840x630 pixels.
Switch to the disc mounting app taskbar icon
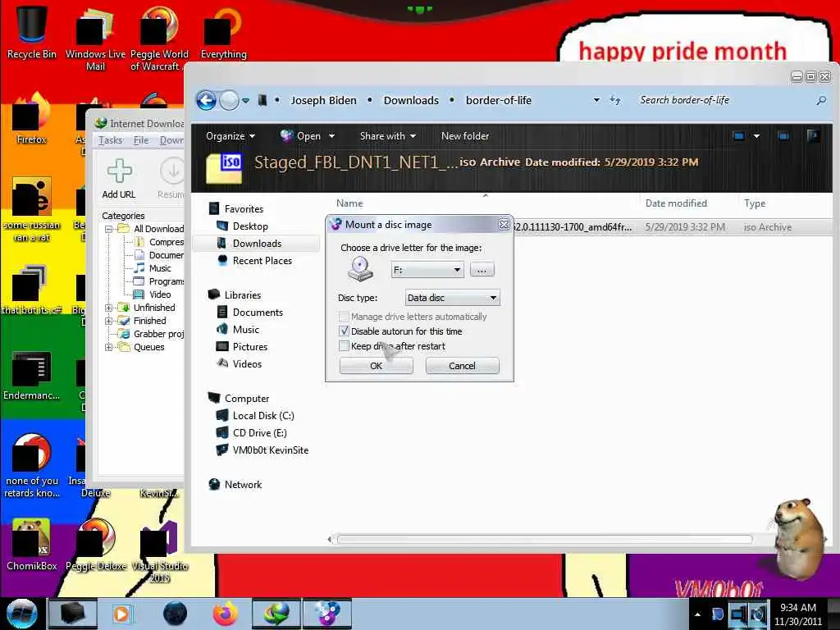click(327, 614)
